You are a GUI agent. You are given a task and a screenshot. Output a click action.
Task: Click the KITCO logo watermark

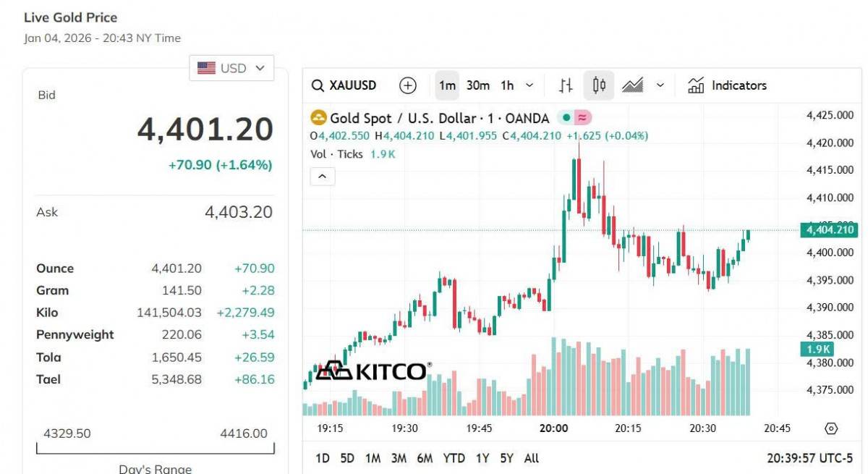pos(374,371)
